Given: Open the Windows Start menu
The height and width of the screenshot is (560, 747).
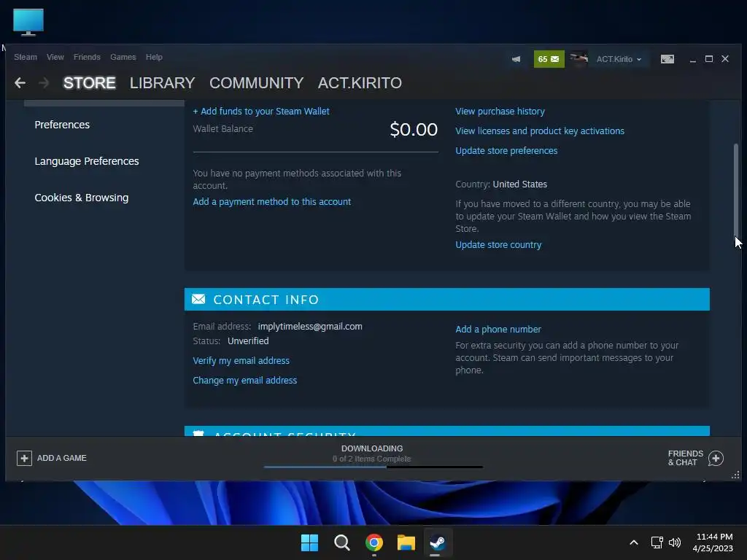Looking at the screenshot, I should pos(309,542).
